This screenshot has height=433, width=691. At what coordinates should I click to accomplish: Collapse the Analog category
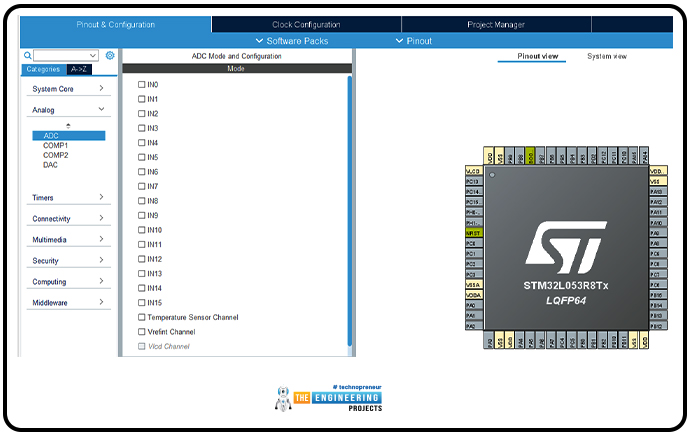tap(68, 110)
